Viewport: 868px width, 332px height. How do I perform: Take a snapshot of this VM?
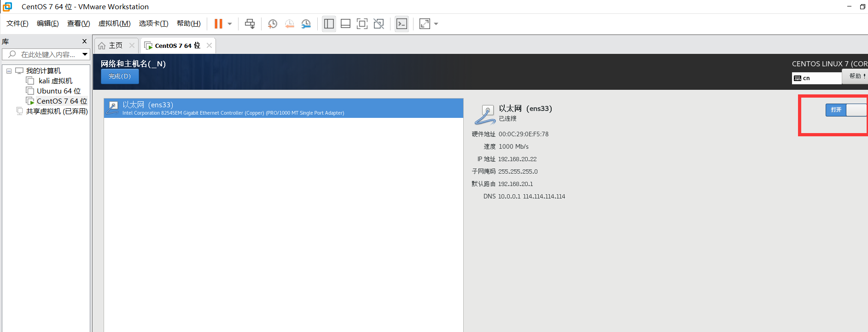273,23
